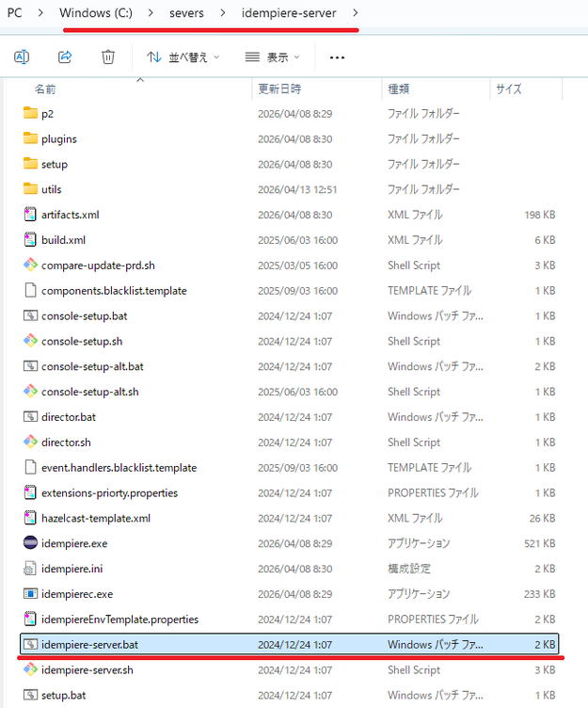Sort by 名前 column header
This screenshot has height=708, width=588.
click(45, 89)
